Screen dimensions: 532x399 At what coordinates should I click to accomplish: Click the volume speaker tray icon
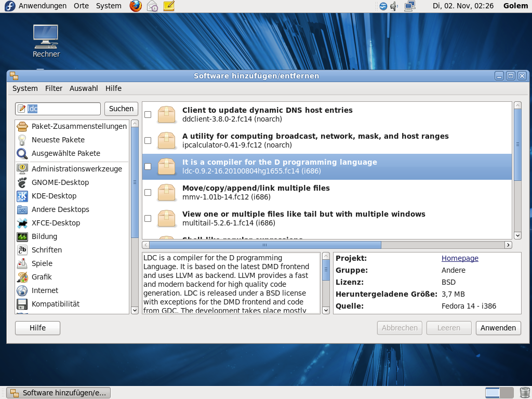point(394,6)
